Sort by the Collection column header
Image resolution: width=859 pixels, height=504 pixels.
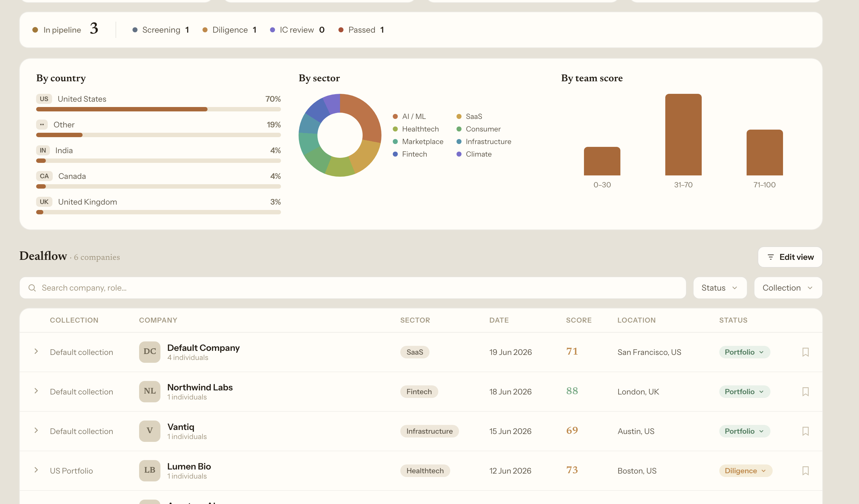74,320
